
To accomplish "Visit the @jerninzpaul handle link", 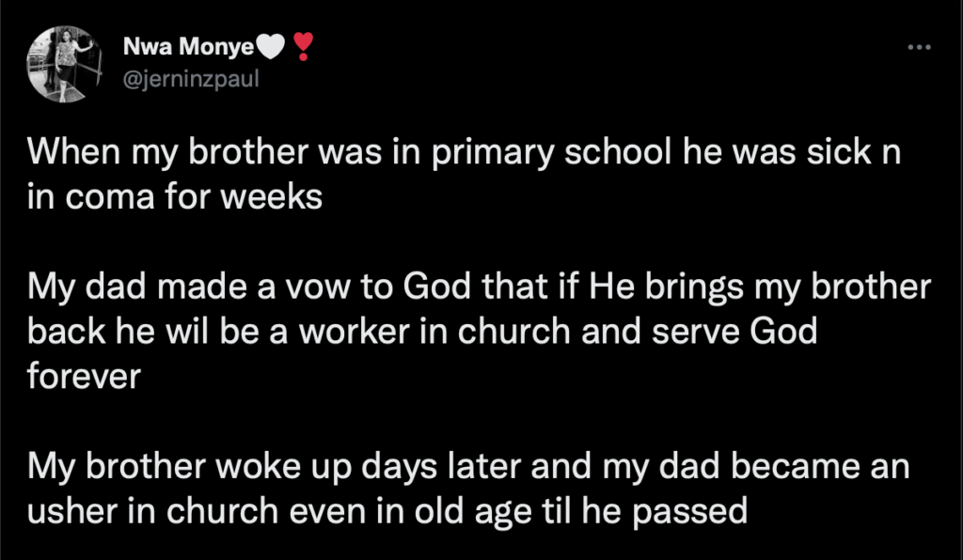I will (191, 79).
